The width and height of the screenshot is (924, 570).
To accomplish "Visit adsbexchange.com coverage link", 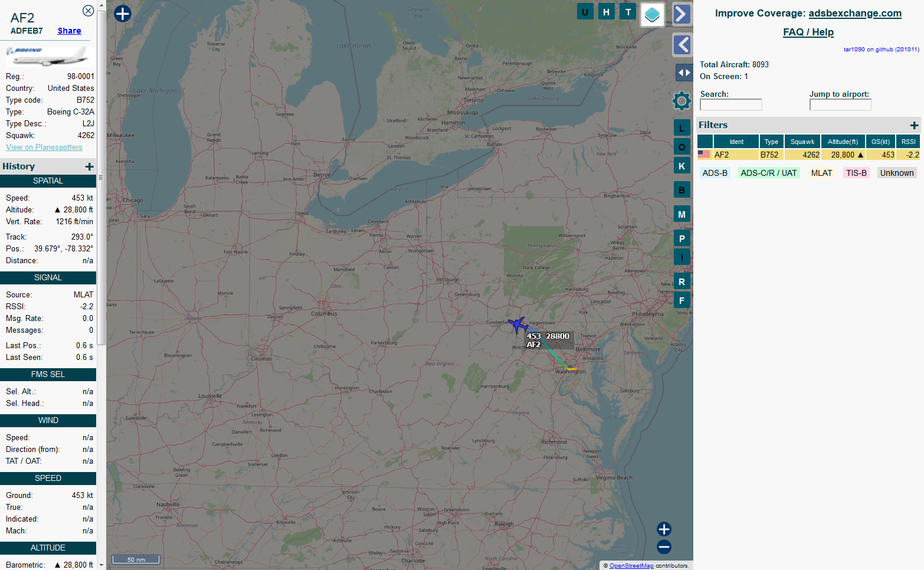I will coord(855,13).
